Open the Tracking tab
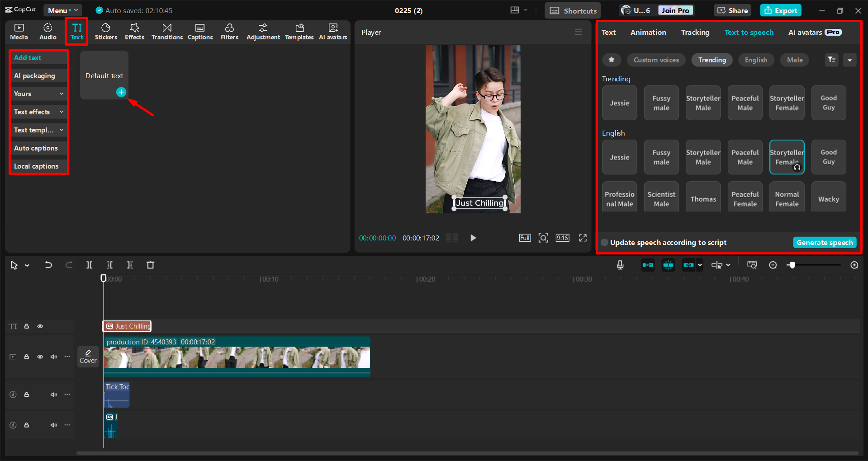 tap(695, 32)
